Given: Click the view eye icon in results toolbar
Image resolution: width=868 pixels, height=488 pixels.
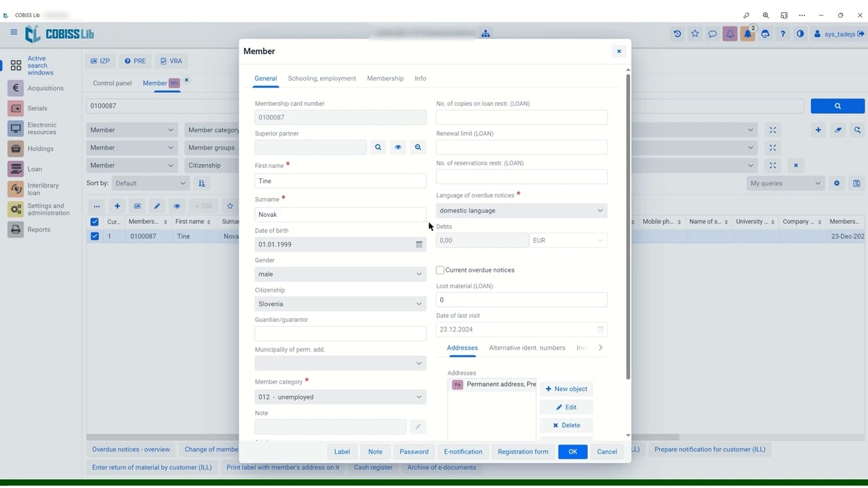Looking at the screenshot, I should pos(177,206).
